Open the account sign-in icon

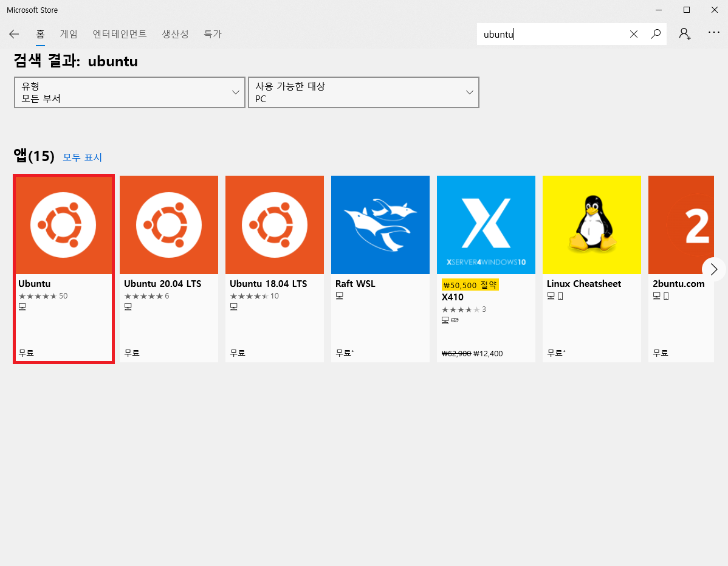click(x=685, y=34)
